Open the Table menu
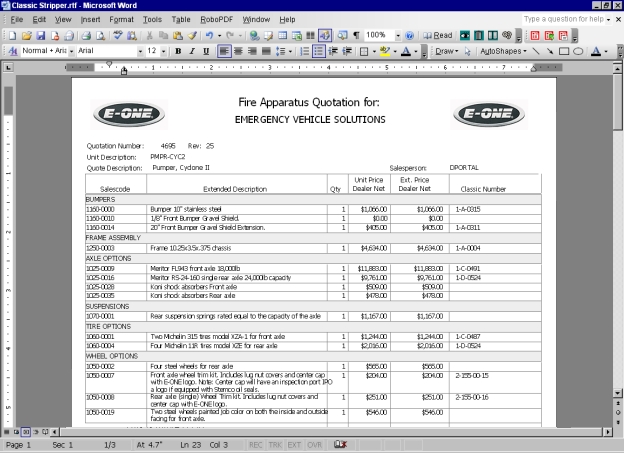Screen dimensions: 624x453 181,20
